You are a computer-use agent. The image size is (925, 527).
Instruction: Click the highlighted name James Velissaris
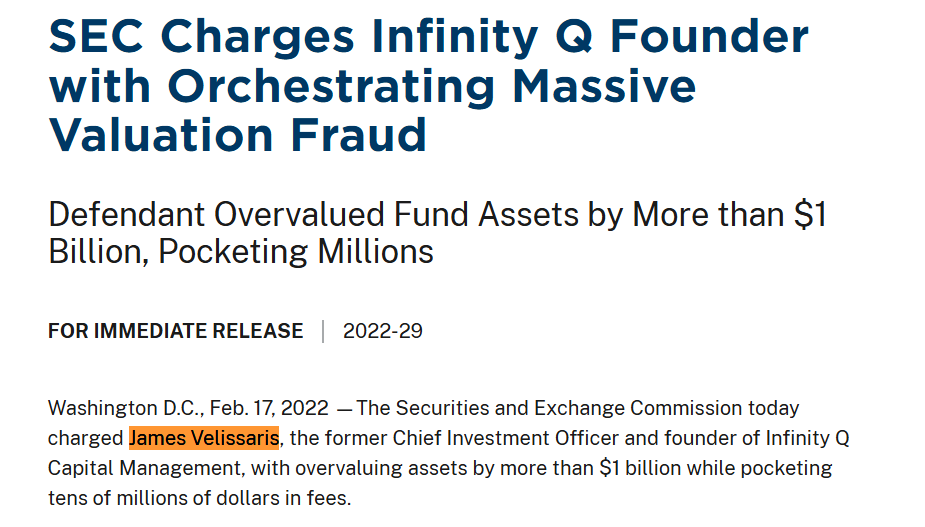(204, 438)
